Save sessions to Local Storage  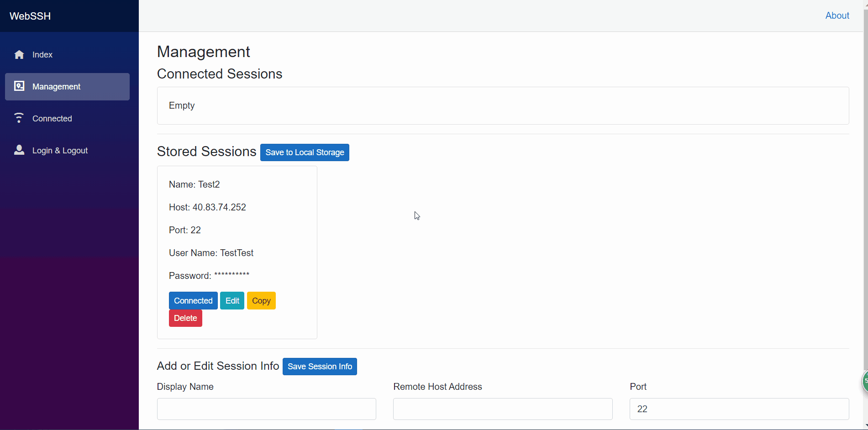tap(305, 152)
